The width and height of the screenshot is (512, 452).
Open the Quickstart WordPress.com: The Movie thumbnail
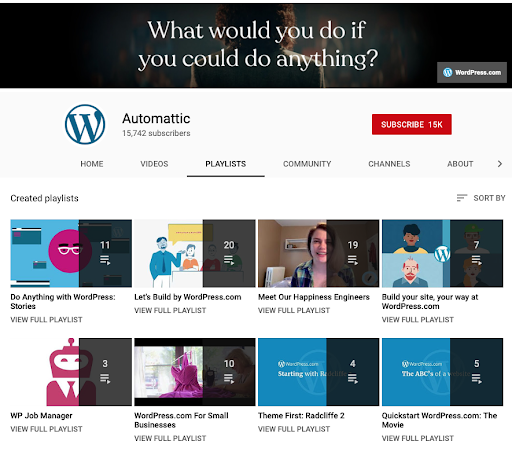pos(442,372)
